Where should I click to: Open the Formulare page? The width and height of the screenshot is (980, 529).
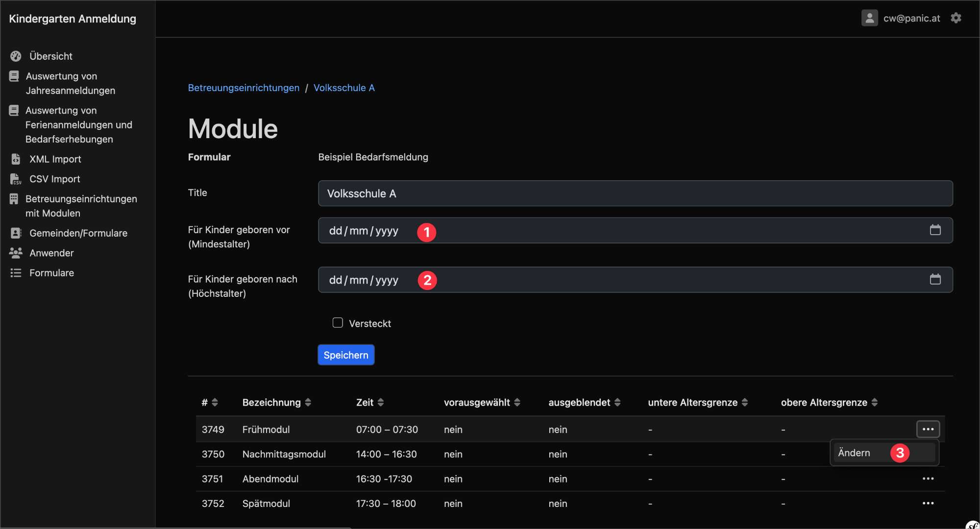[51, 273]
